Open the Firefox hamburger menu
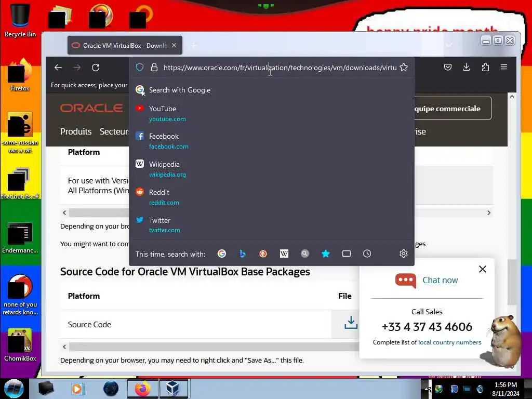Screen dimensions: 532x399 tap(504, 67)
